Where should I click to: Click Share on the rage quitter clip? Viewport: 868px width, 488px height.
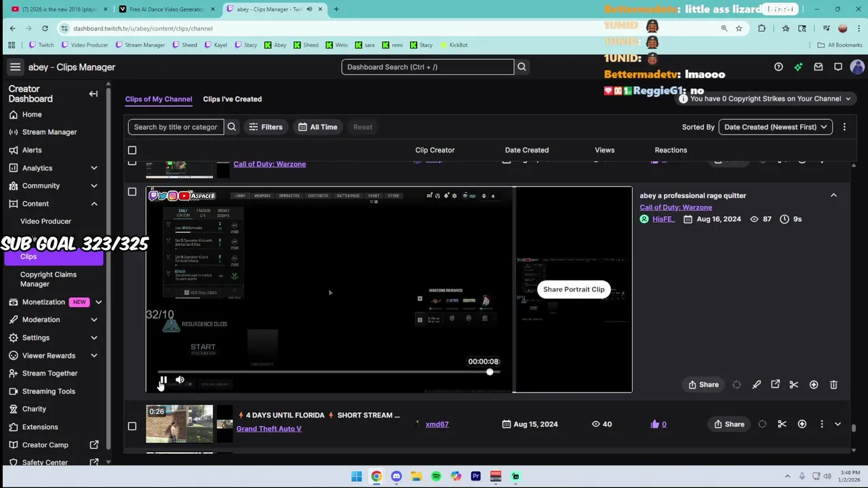703,384
